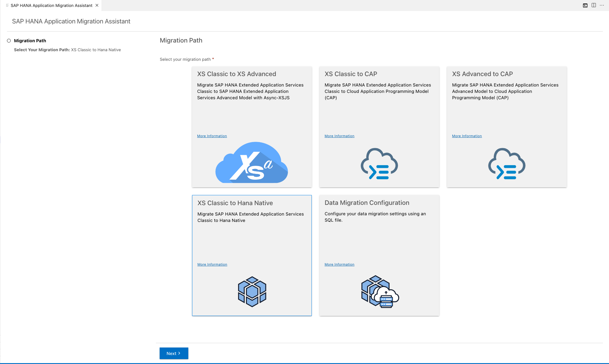Select the Migration Path step circle

tap(9, 41)
